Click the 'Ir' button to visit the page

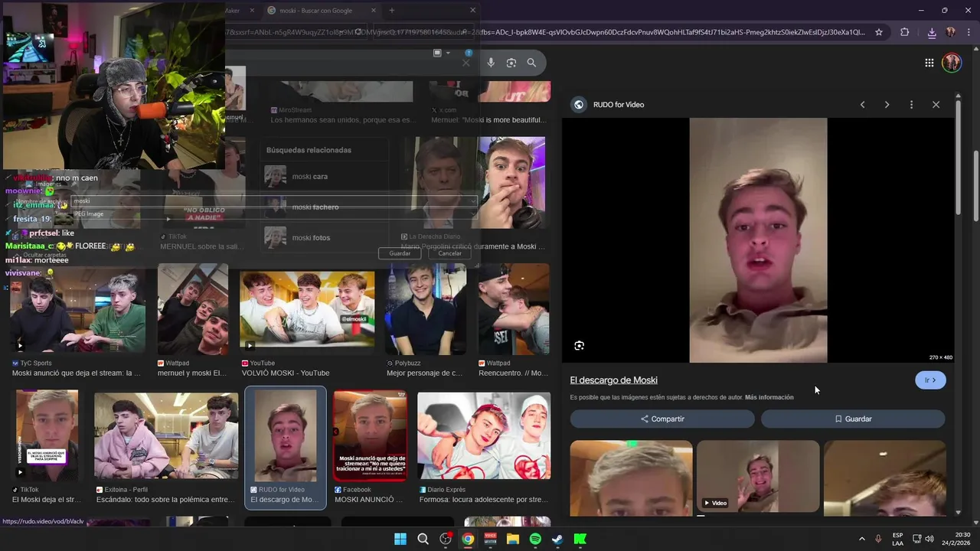pyautogui.click(x=930, y=380)
